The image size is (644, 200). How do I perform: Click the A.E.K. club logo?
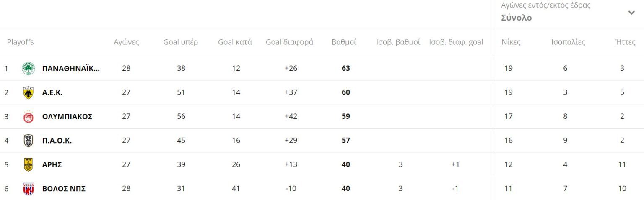click(x=29, y=92)
